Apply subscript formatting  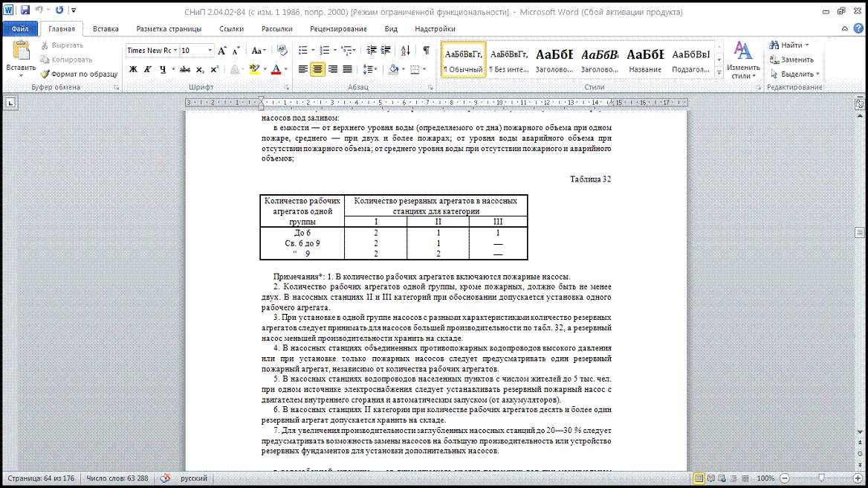[x=201, y=69]
